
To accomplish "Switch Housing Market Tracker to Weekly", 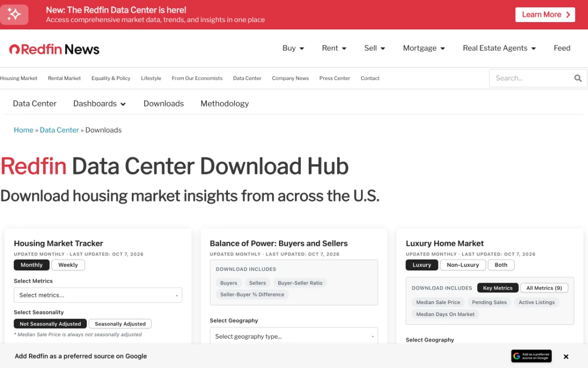I will 68,265.
